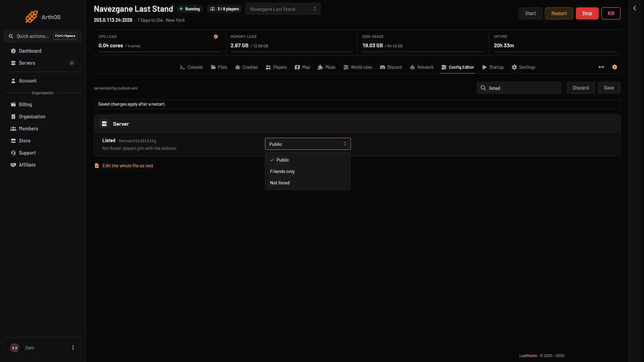
Task: Open the Sam user menu dots
Action: click(73, 348)
